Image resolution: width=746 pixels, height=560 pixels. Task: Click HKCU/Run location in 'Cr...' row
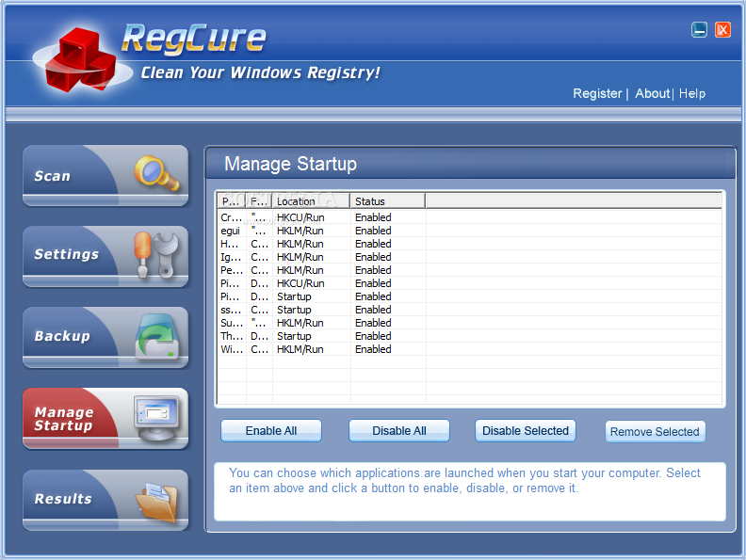[x=300, y=217]
